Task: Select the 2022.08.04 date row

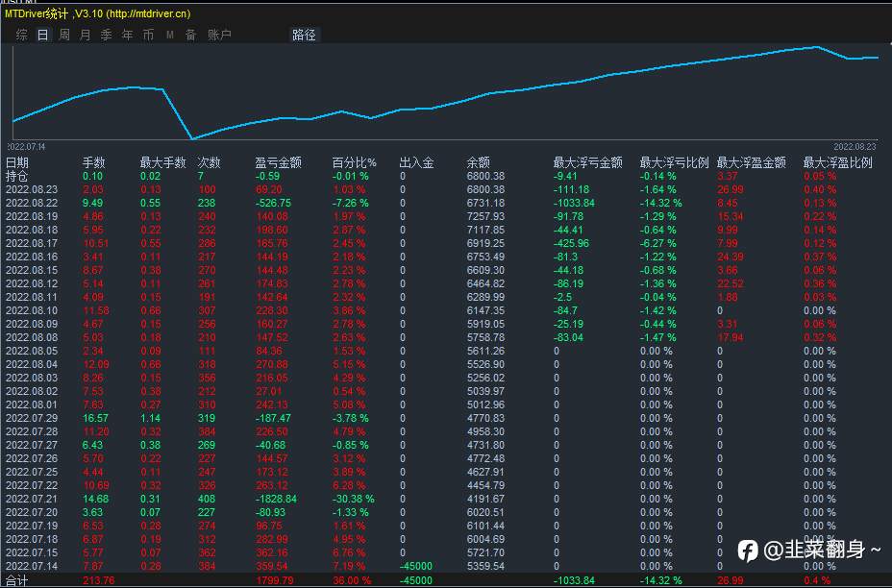Action: click(32, 364)
